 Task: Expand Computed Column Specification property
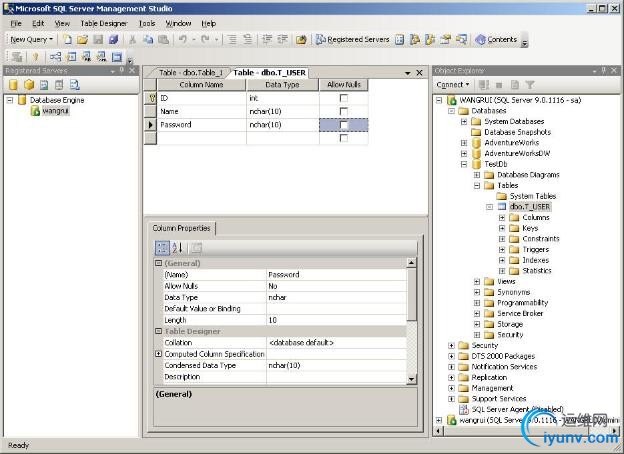(158, 354)
